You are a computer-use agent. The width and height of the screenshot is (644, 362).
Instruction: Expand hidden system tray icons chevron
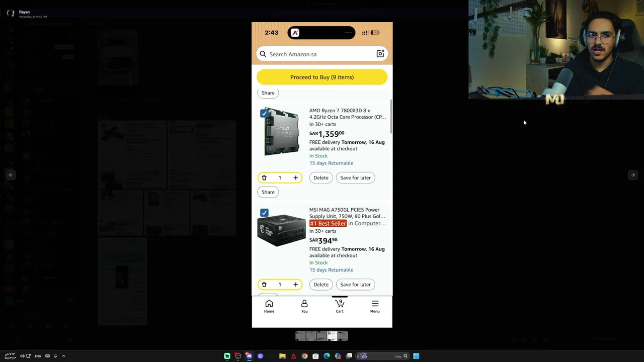click(x=63, y=356)
